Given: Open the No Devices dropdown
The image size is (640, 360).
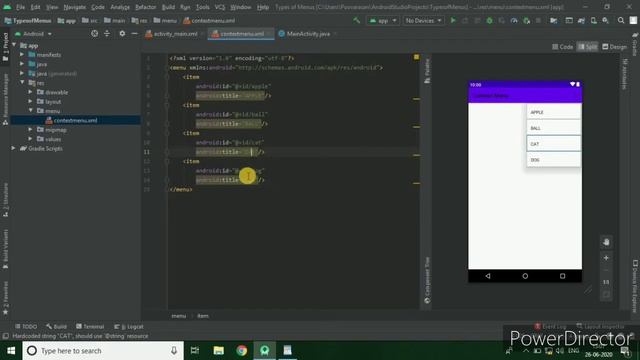Looking at the screenshot, I should pos(423,20).
